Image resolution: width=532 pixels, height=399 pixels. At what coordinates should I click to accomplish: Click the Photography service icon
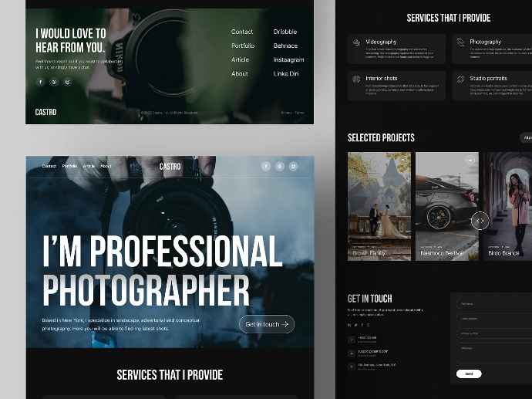[x=460, y=42]
